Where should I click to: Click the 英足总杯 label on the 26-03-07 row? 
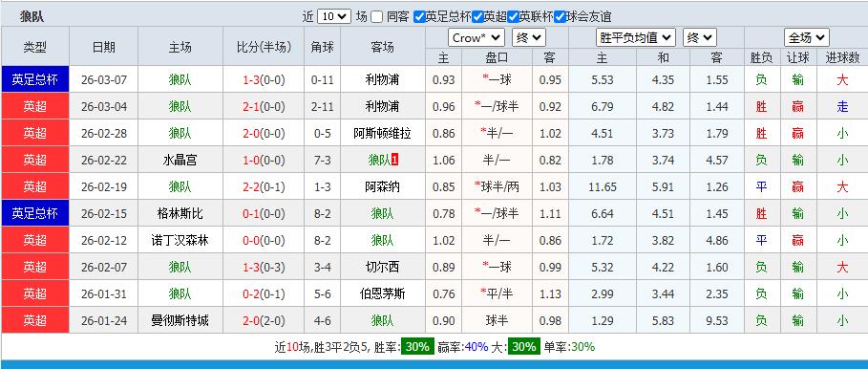pos(35,79)
